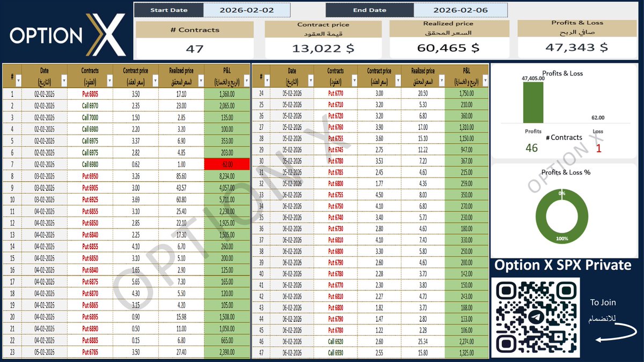
Task: Click the P&L value 2,390.00
Action: pos(227,352)
